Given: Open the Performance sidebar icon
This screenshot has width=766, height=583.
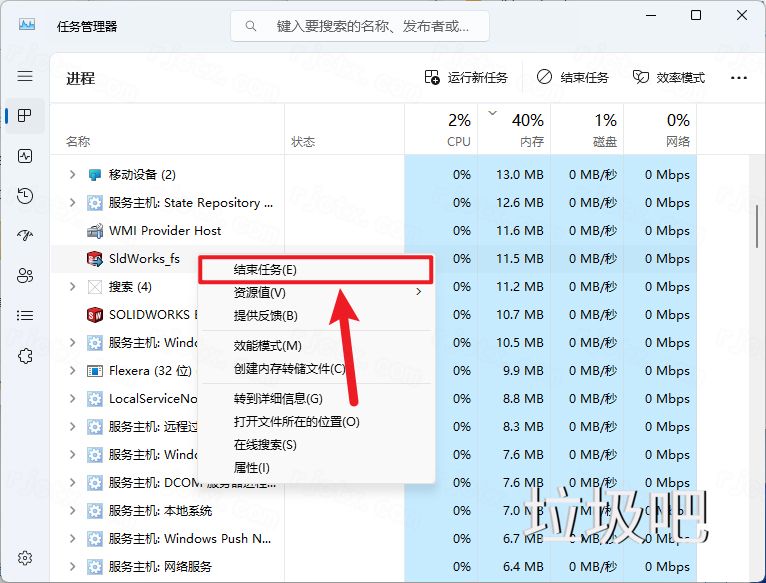Looking at the screenshot, I should [25, 156].
